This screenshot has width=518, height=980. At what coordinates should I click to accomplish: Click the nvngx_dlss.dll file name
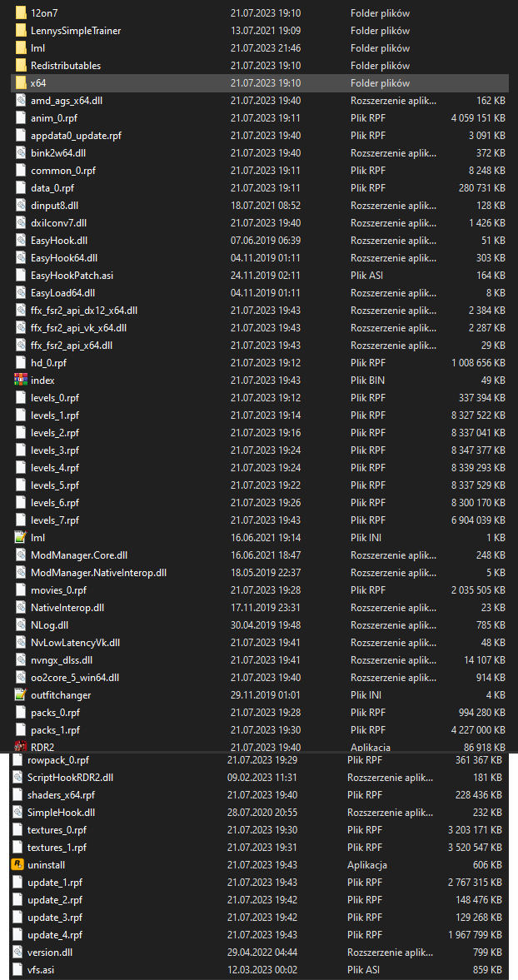pyautogui.click(x=61, y=659)
